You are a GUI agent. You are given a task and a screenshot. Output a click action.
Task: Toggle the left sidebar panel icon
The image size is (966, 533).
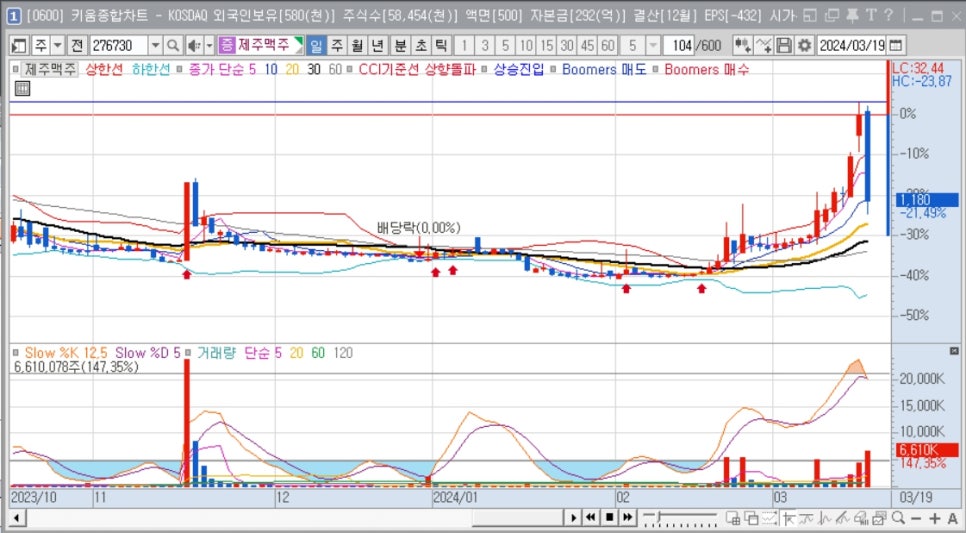pyautogui.click(x=19, y=45)
